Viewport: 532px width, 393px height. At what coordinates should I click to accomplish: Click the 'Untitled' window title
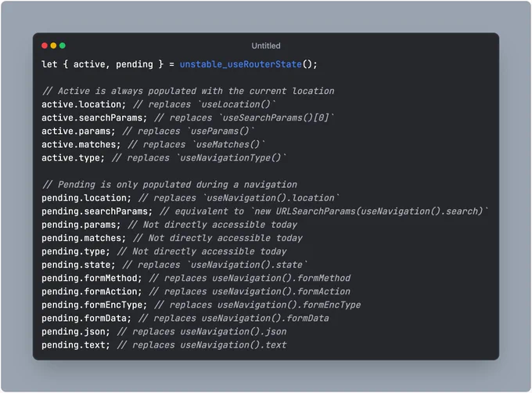266,46
